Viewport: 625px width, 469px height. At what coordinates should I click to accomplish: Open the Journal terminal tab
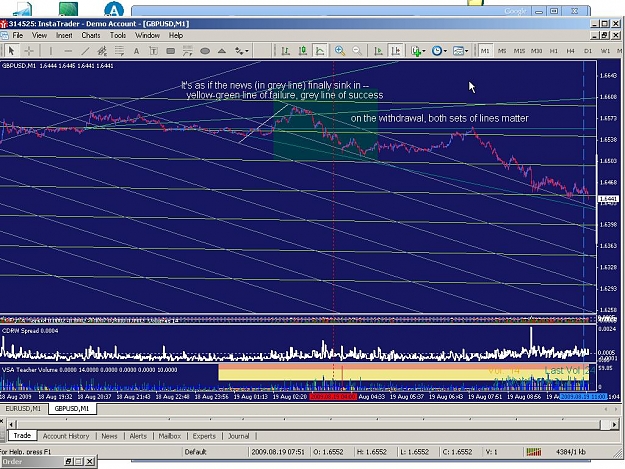239,436
